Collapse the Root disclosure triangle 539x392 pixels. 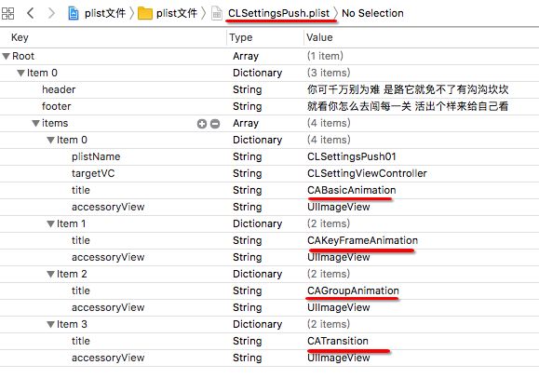point(7,56)
